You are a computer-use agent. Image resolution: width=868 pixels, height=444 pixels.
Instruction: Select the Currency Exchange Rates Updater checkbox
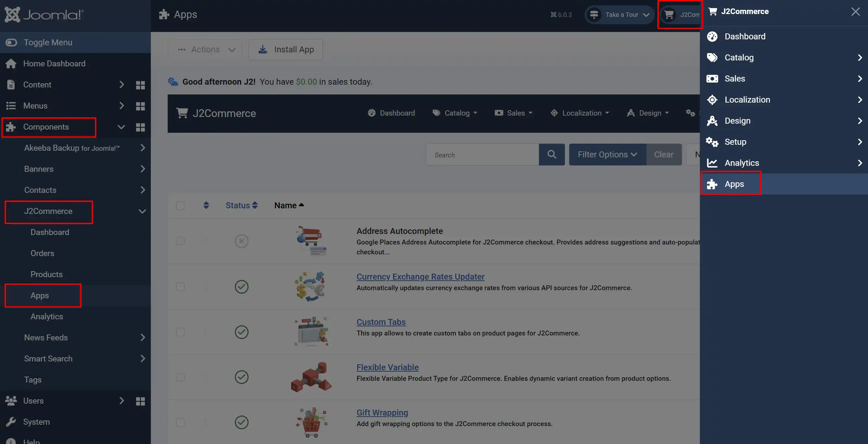pyautogui.click(x=180, y=287)
